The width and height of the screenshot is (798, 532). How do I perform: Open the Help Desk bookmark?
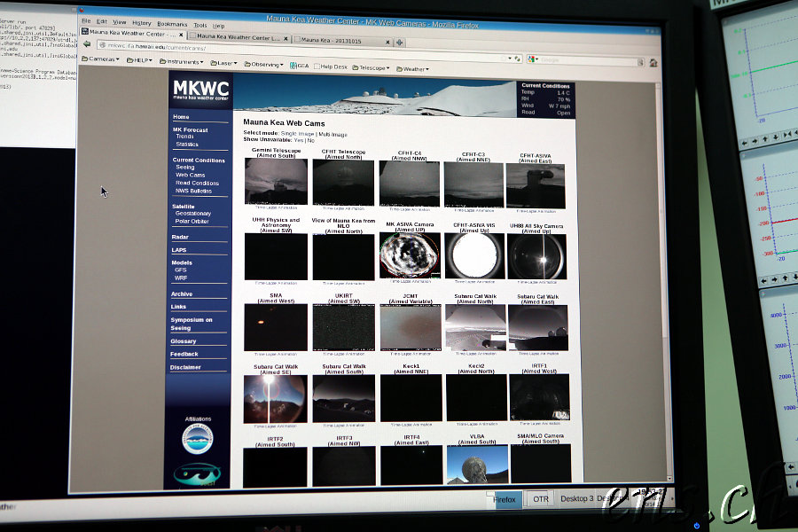coord(331,66)
